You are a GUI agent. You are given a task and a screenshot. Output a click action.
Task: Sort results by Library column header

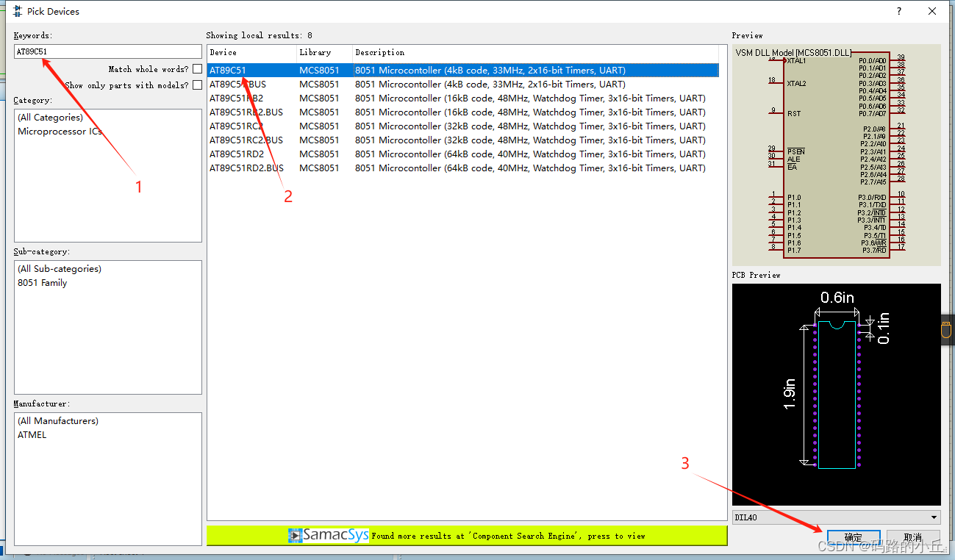click(x=324, y=53)
